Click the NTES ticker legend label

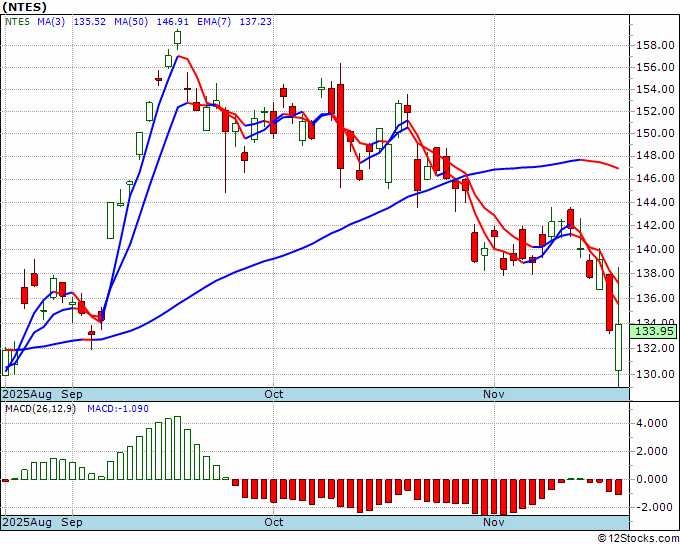click(x=17, y=22)
